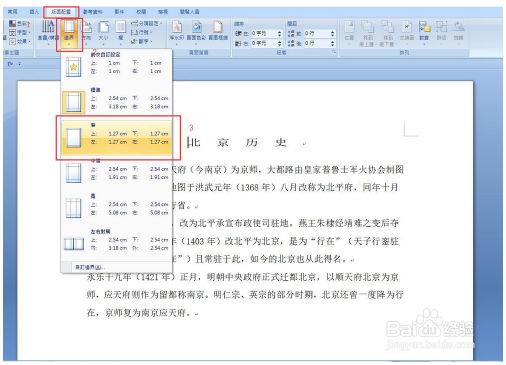Expand the theme Fonts (字型) dropdown

[x=20, y=32]
